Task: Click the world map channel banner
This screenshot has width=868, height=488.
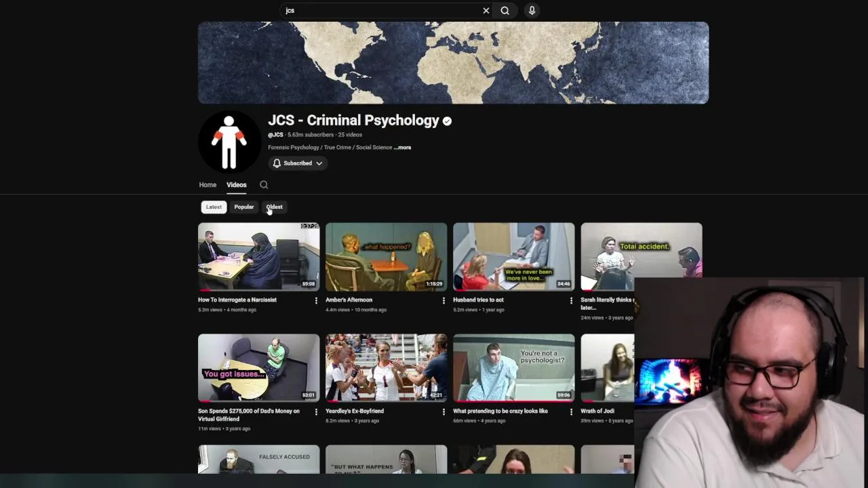Action: tap(453, 62)
